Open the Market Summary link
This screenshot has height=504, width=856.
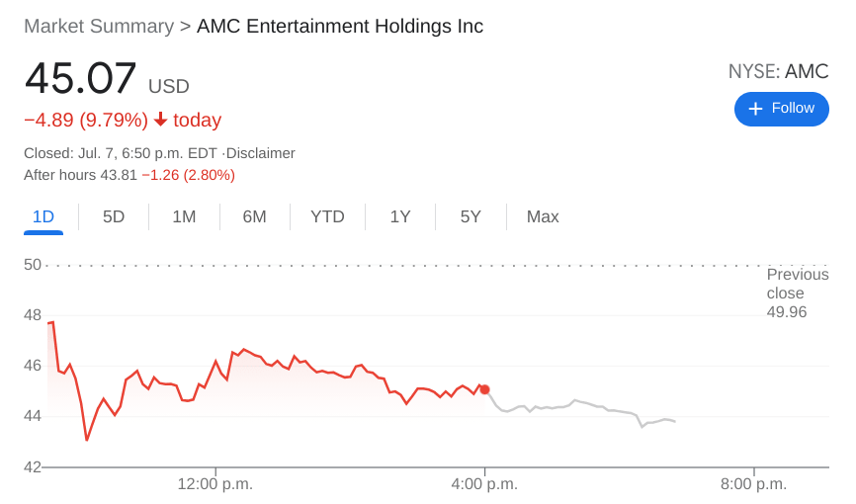pos(99,27)
